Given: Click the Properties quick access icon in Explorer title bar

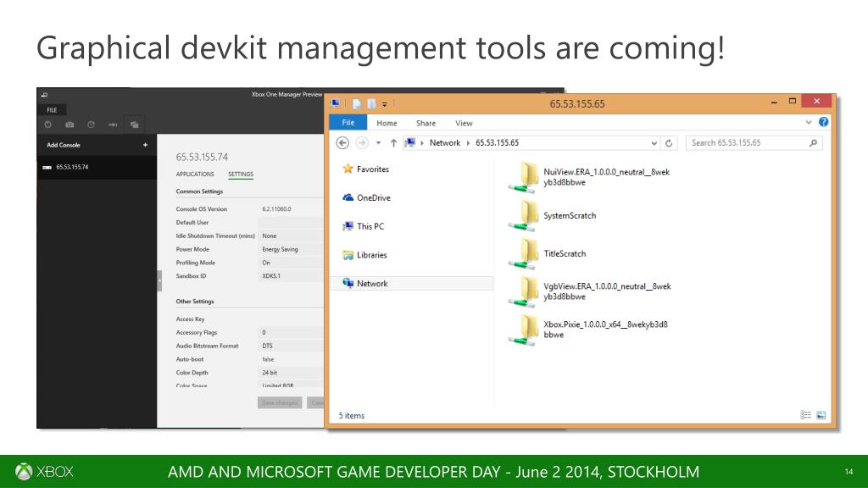Looking at the screenshot, I should point(357,103).
